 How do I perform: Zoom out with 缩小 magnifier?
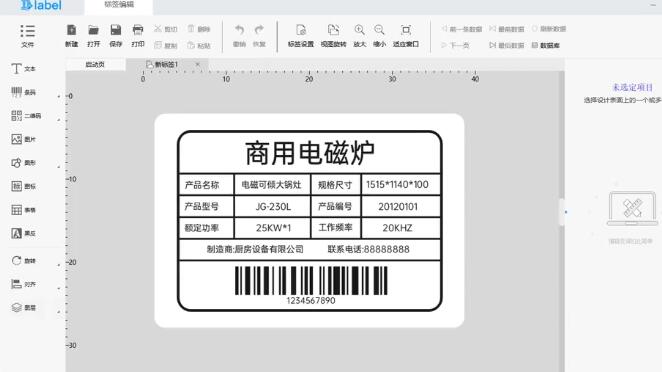click(379, 35)
